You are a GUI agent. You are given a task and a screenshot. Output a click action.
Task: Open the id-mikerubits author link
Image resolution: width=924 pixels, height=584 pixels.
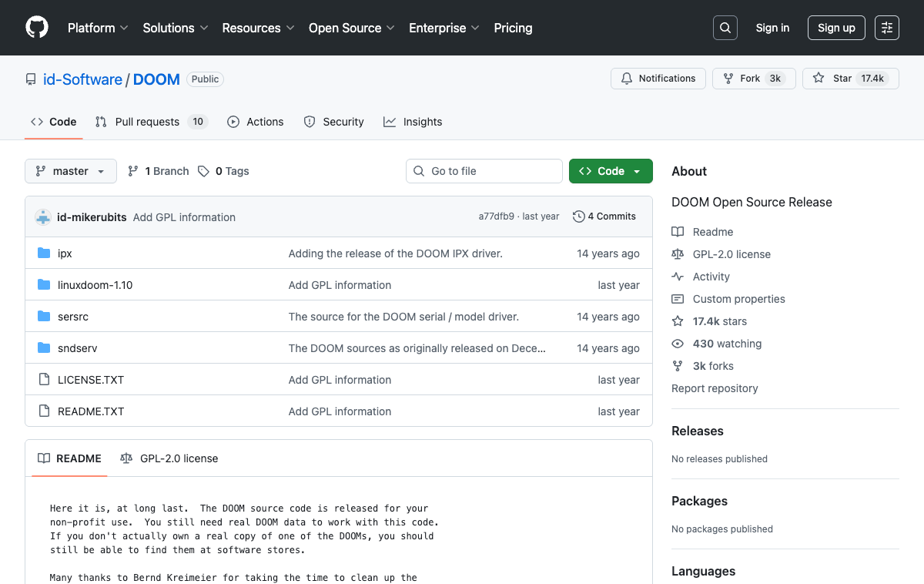pos(92,217)
